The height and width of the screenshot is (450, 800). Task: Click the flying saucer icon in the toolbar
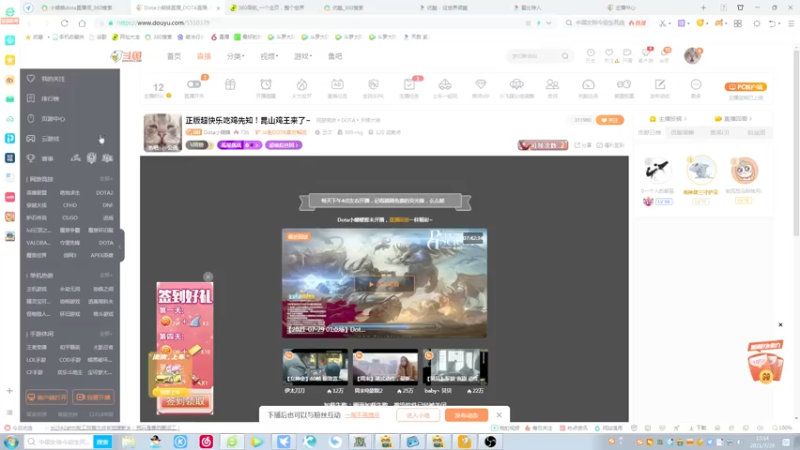coord(516,84)
